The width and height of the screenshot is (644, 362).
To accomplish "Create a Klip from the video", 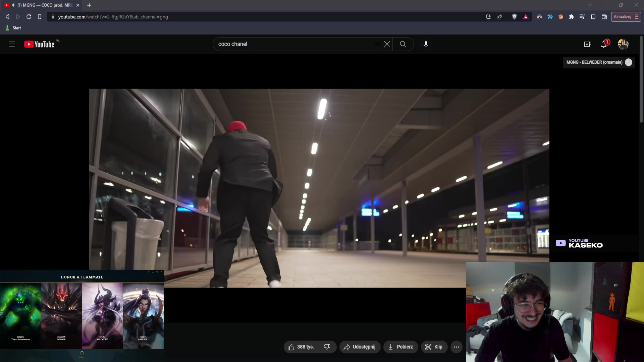I will pos(434,347).
